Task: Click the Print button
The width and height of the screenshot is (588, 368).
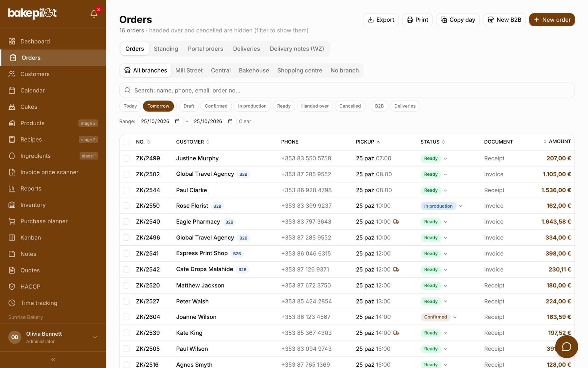Action: tap(417, 20)
